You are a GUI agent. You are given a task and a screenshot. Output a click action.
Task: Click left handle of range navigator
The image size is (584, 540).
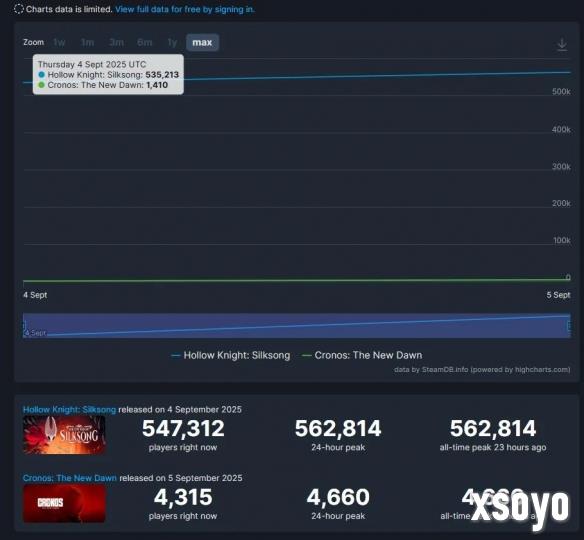click(x=24, y=326)
